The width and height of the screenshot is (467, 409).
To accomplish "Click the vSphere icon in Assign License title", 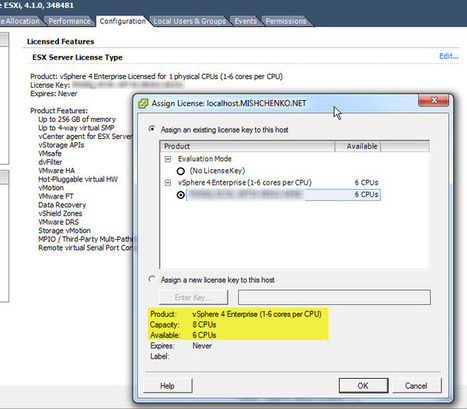I will [x=143, y=103].
